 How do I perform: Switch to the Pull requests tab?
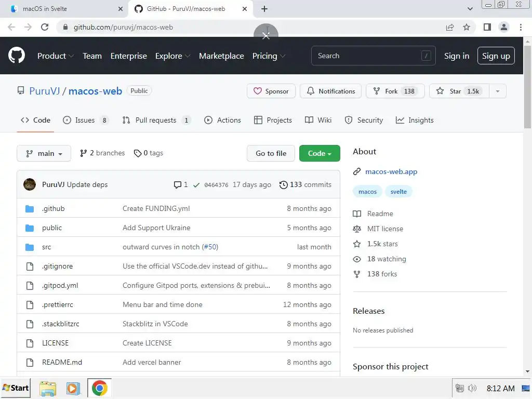point(156,120)
